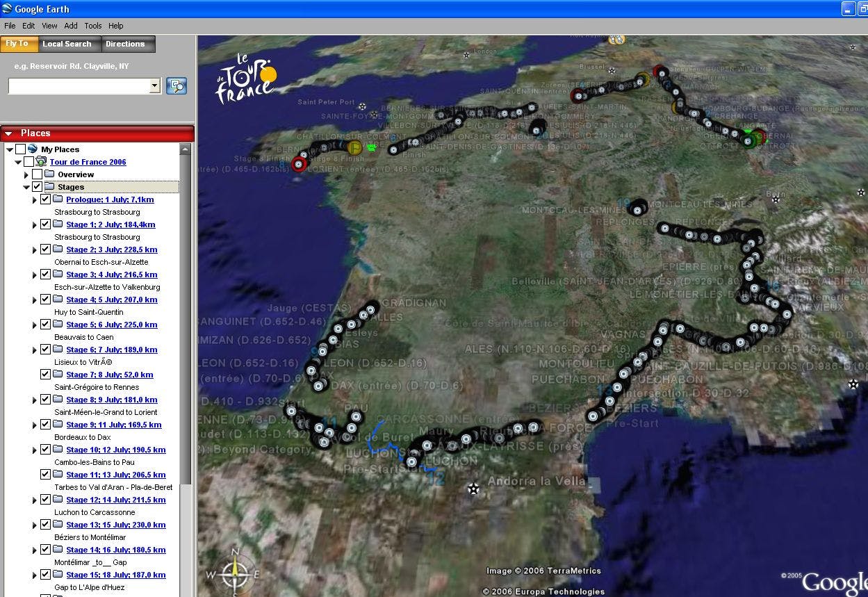This screenshot has height=597, width=868.
Task: Click the Overview folder icon
Action: [49, 174]
